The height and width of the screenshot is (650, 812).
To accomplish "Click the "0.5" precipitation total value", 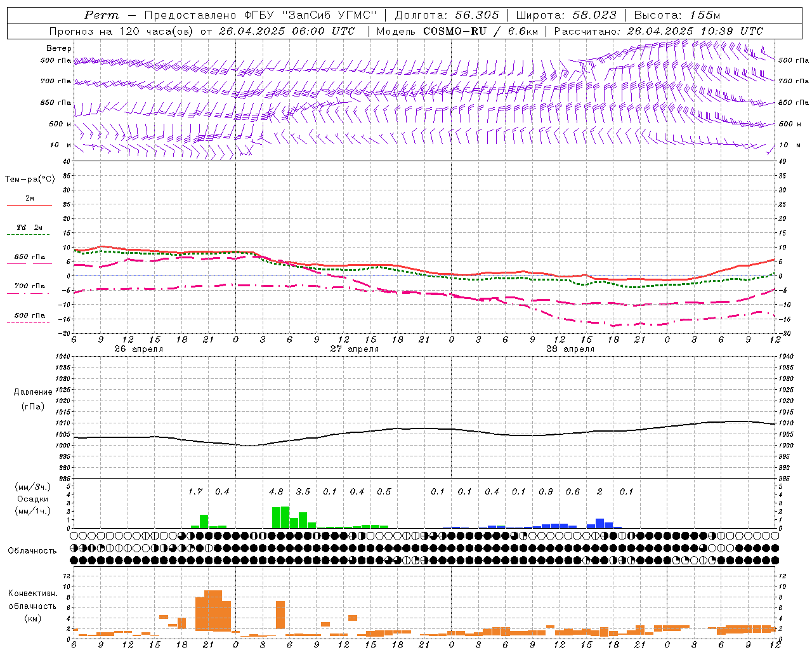I will 384,491.
